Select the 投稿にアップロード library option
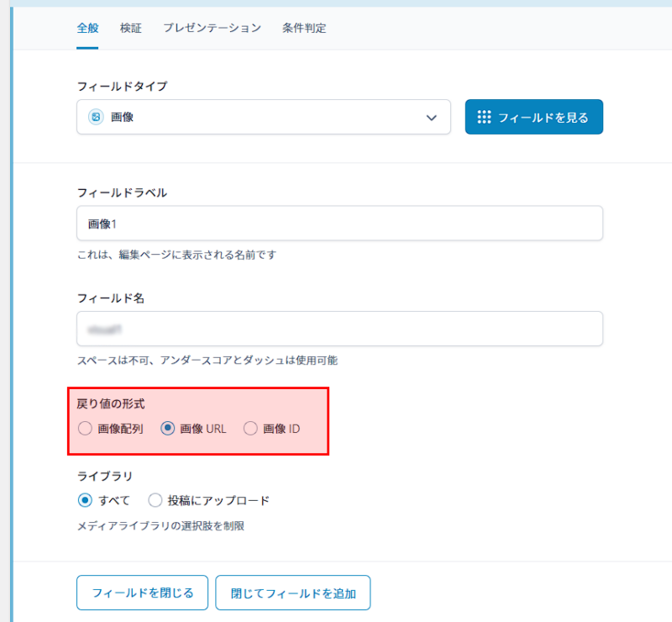This screenshot has width=672, height=622. [155, 501]
